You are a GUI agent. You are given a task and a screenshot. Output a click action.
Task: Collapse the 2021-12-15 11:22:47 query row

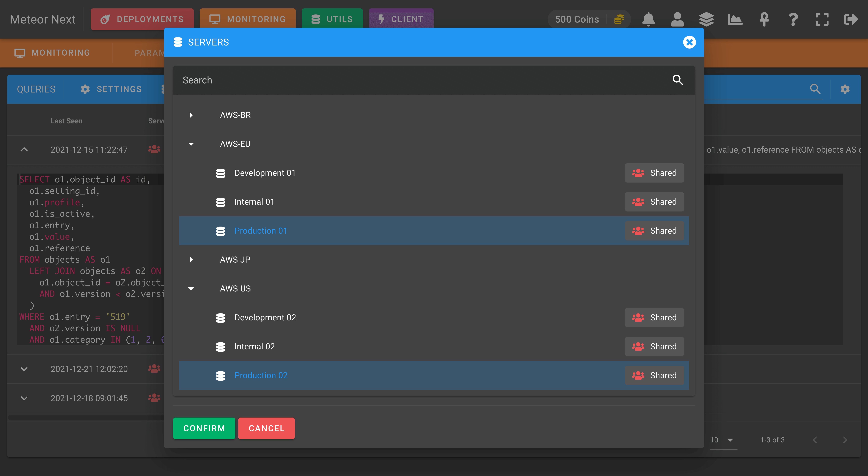[x=24, y=149]
